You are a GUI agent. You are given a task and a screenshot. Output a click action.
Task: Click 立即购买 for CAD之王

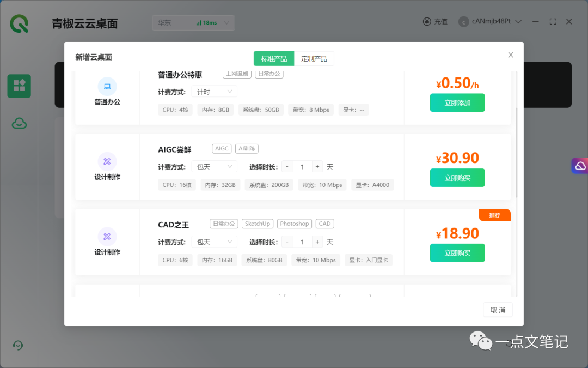pos(457,253)
